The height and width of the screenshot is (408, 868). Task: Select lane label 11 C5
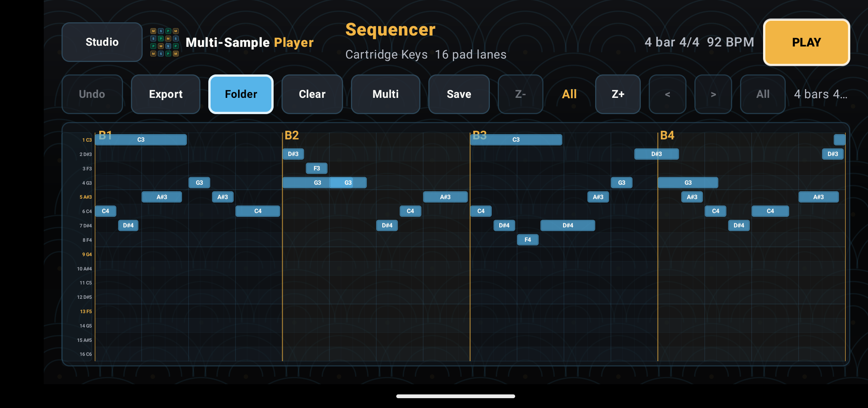(x=85, y=283)
